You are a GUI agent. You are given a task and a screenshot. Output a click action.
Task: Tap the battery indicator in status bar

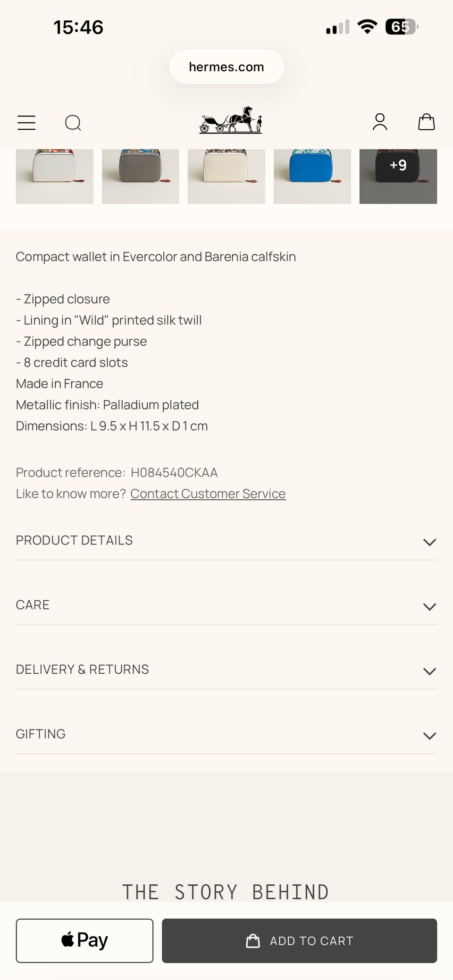pyautogui.click(x=402, y=27)
